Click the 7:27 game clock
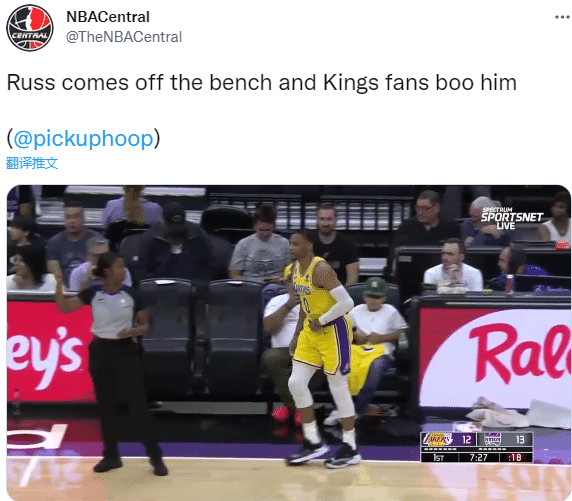 coord(478,457)
